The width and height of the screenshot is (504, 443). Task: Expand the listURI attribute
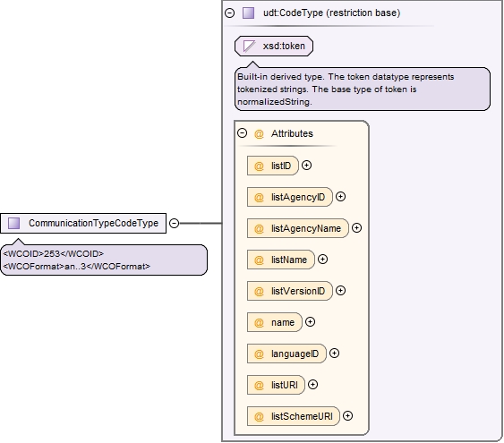coord(312,385)
